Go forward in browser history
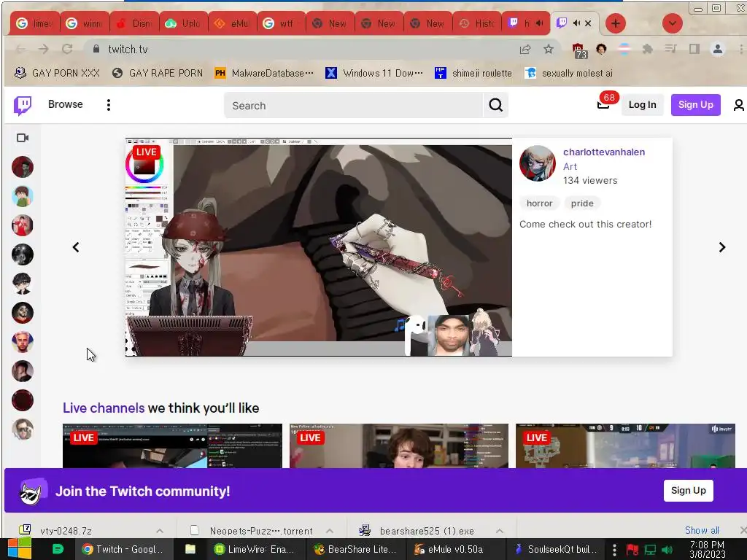 pos(43,49)
